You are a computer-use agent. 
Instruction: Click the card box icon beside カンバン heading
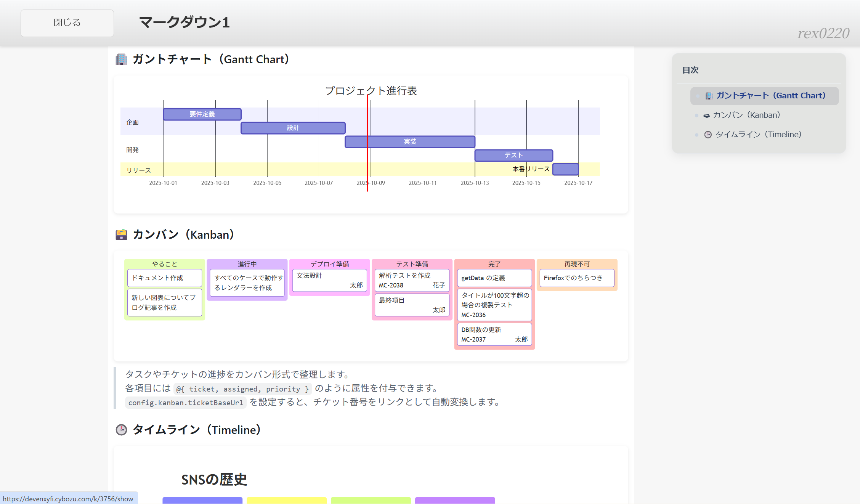[x=121, y=235]
